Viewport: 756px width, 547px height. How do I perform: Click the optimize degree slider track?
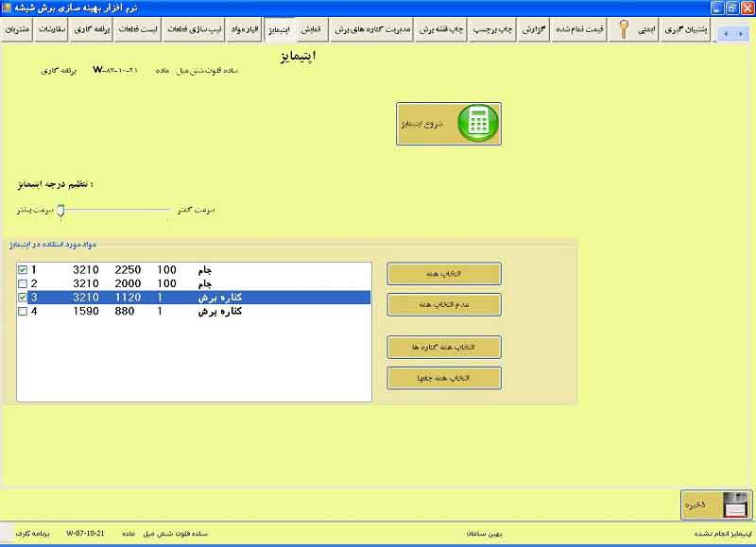[115, 210]
